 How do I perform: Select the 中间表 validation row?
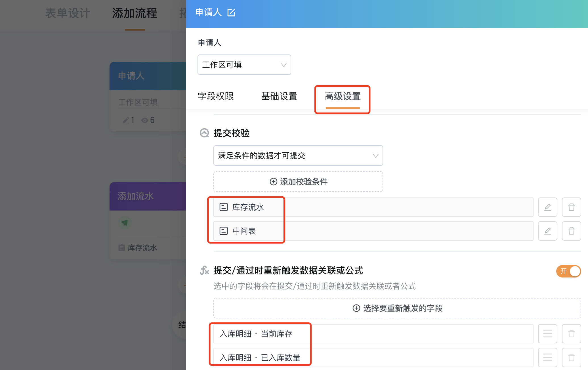[x=373, y=231]
